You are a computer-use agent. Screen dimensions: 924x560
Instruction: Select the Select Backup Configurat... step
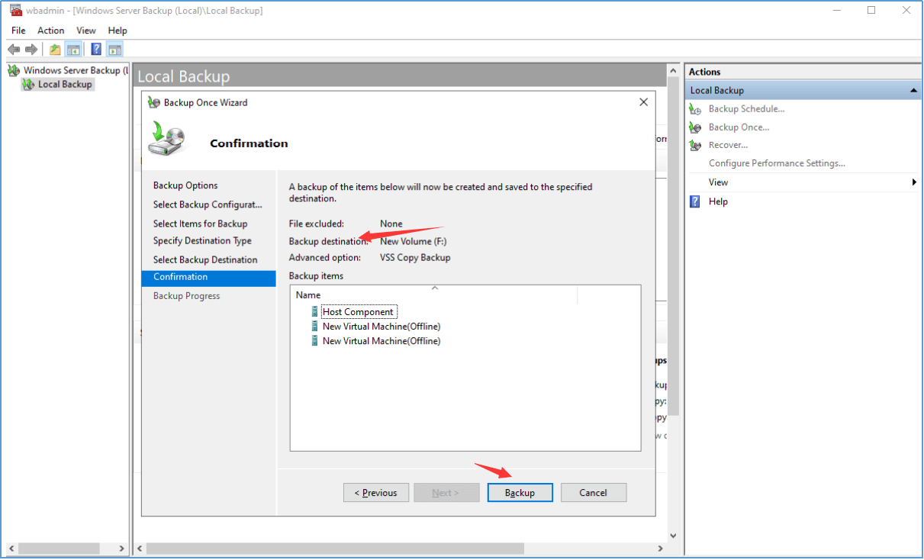point(208,204)
